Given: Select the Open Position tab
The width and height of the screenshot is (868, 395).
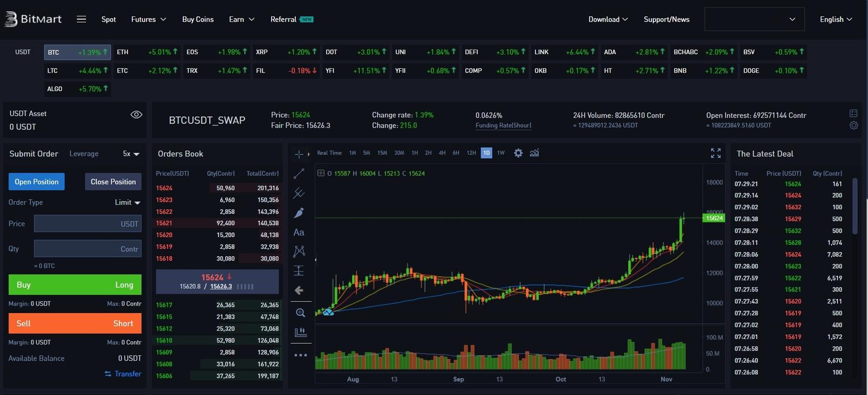Looking at the screenshot, I should [36, 182].
